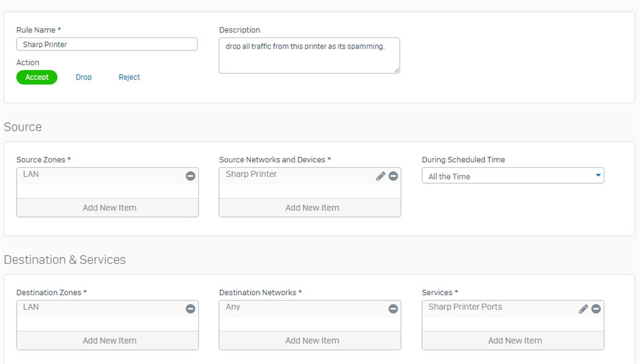The image size is (640, 364).
Task: Edit the Sharp Printer Ports service
Action: (583, 309)
